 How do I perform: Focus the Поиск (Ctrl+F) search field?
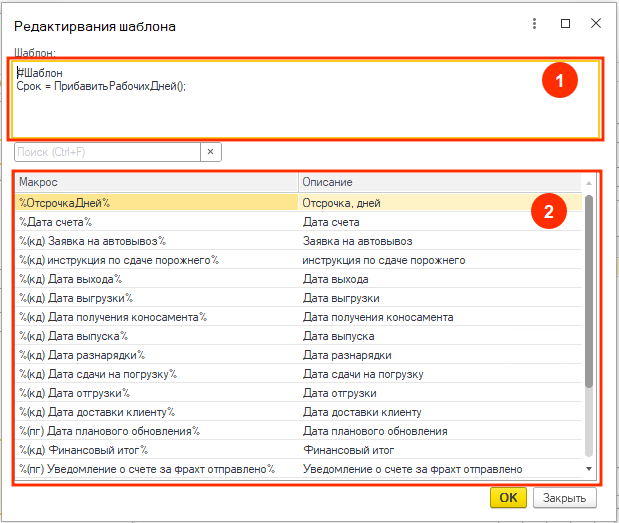click(107, 152)
